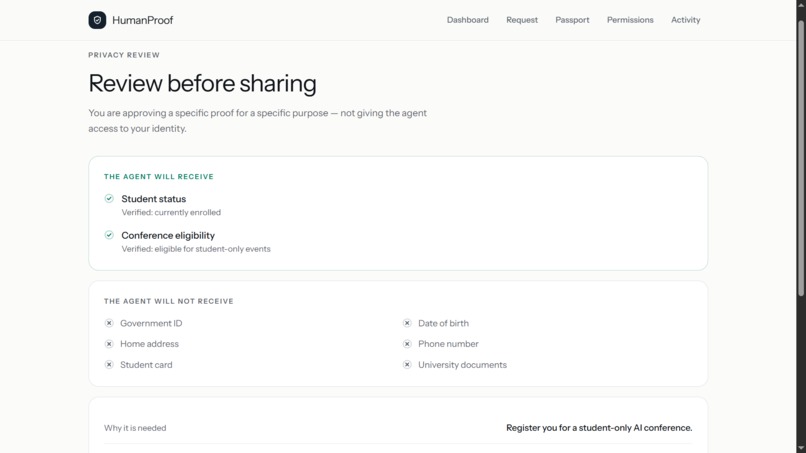View the Activity page
Image resolution: width=806 pixels, height=453 pixels.
tap(686, 20)
